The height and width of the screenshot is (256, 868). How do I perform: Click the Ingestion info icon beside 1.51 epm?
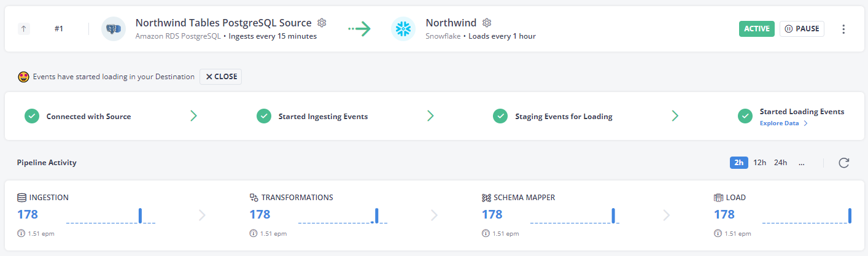point(21,233)
